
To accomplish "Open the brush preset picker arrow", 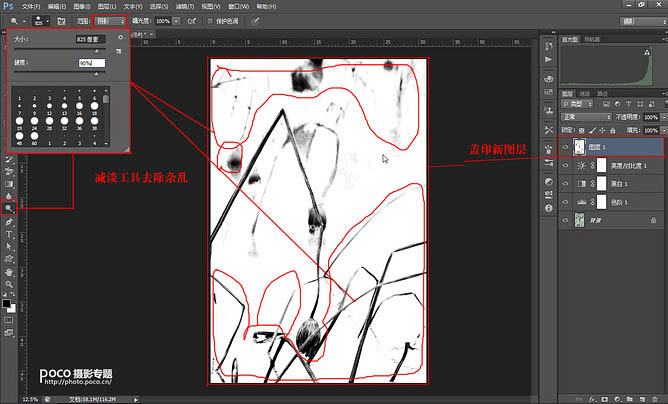I will pyautogui.click(x=47, y=21).
